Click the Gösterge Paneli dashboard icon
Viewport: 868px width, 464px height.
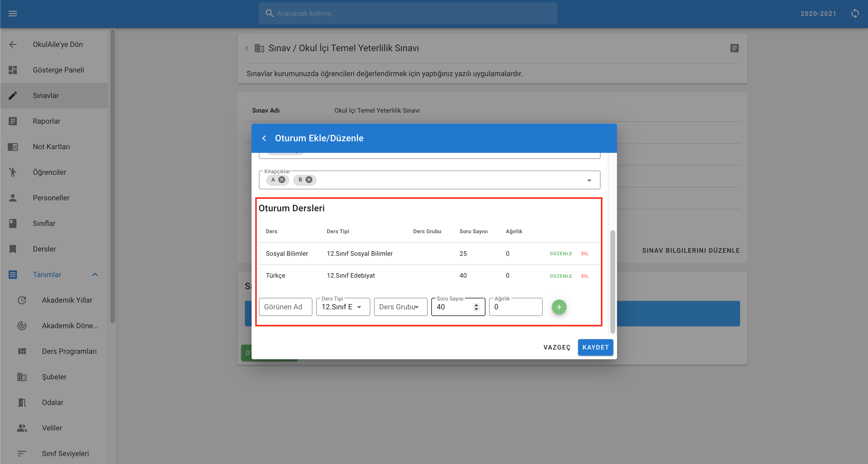(13, 70)
